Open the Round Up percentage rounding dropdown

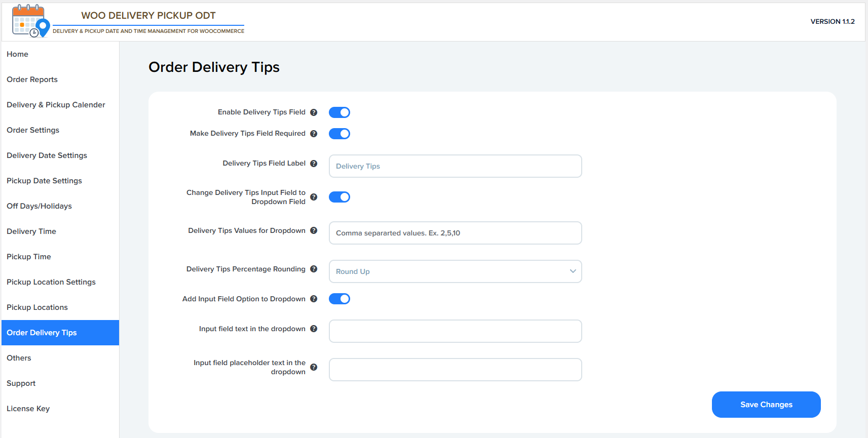coord(455,271)
